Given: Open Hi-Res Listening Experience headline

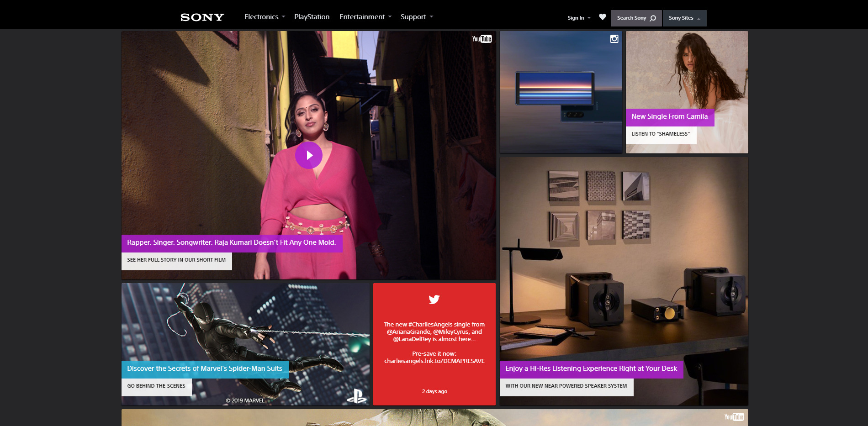Looking at the screenshot, I should [x=591, y=369].
